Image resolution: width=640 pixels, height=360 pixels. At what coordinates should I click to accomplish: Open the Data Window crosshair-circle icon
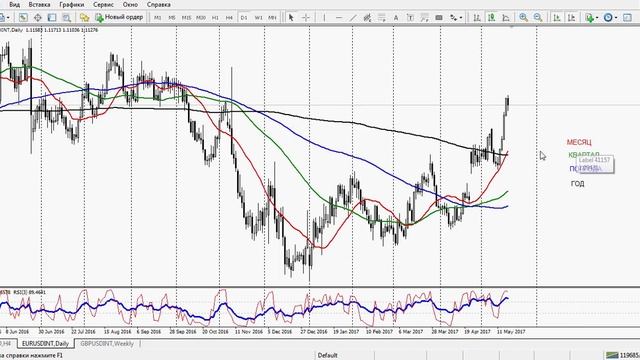38,18
